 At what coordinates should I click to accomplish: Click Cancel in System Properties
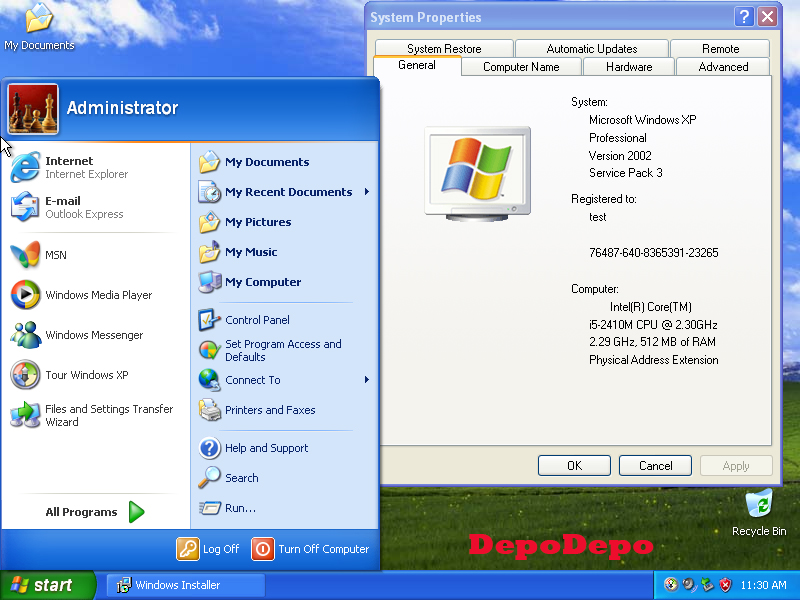(656, 465)
